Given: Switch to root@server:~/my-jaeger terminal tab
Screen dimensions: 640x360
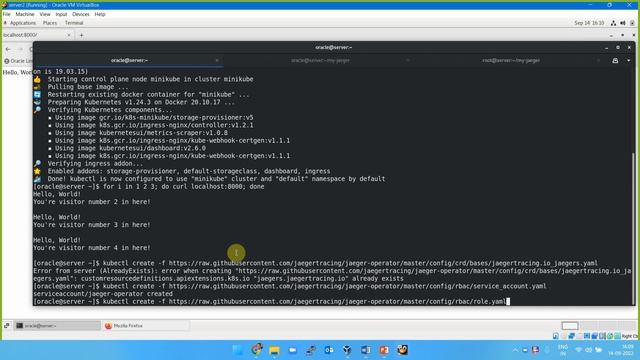Looking at the screenshot, I should click(x=511, y=60).
